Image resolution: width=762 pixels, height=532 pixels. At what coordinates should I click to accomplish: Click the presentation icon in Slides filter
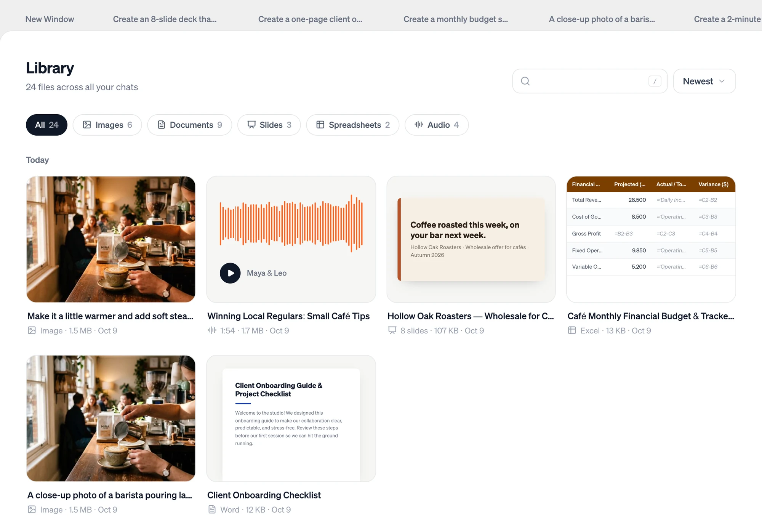pos(251,125)
